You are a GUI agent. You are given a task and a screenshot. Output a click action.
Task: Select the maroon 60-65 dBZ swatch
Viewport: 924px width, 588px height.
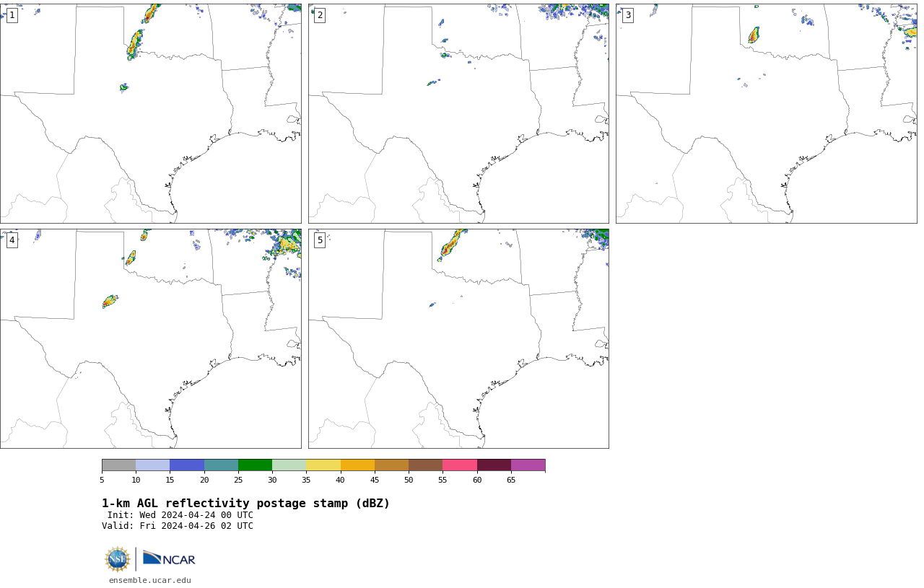[x=494, y=465]
